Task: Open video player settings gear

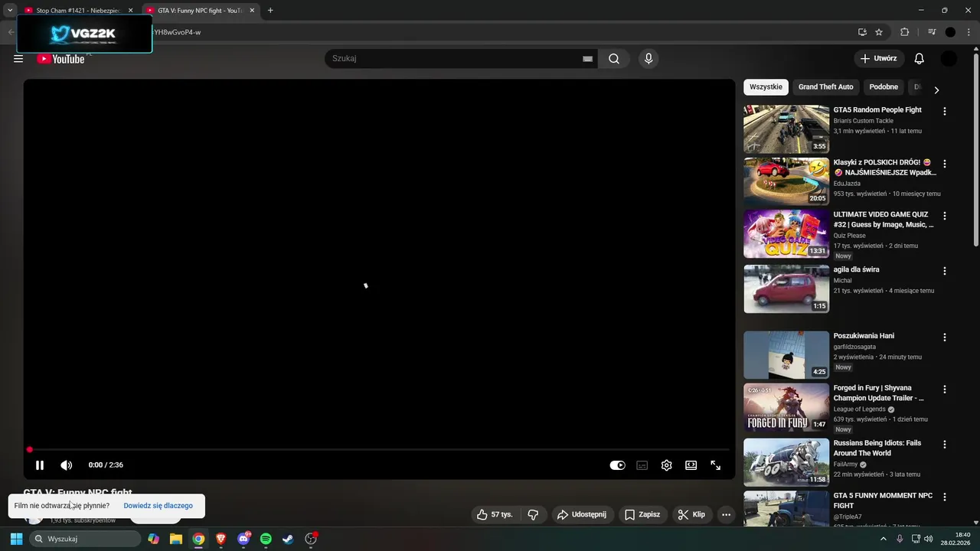Action: tap(666, 465)
